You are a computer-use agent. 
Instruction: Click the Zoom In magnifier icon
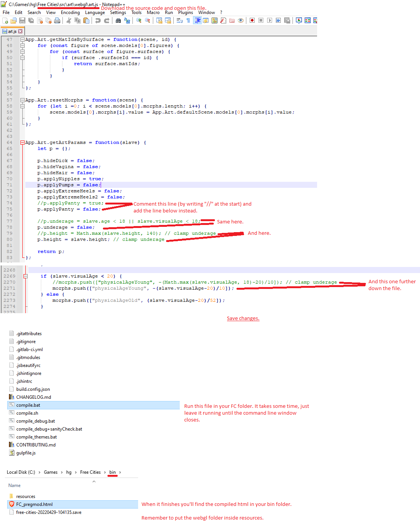tap(139, 20)
